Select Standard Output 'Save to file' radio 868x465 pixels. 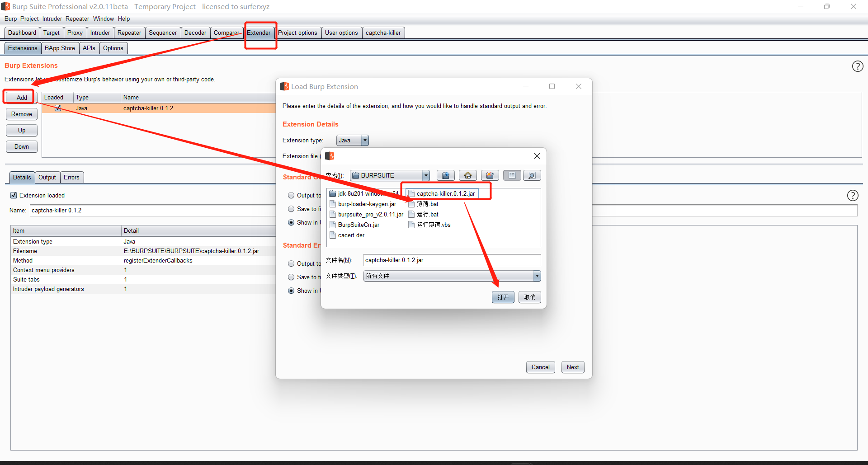(x=291, y=209)
